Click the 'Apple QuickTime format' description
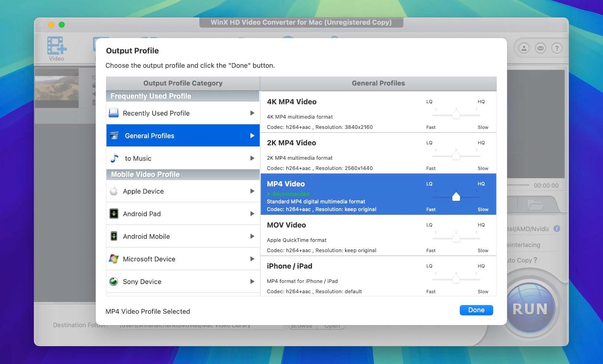Image resolution: width=603 pixels, height=364 pixels. pyautogui.click(x=297, y=240)
